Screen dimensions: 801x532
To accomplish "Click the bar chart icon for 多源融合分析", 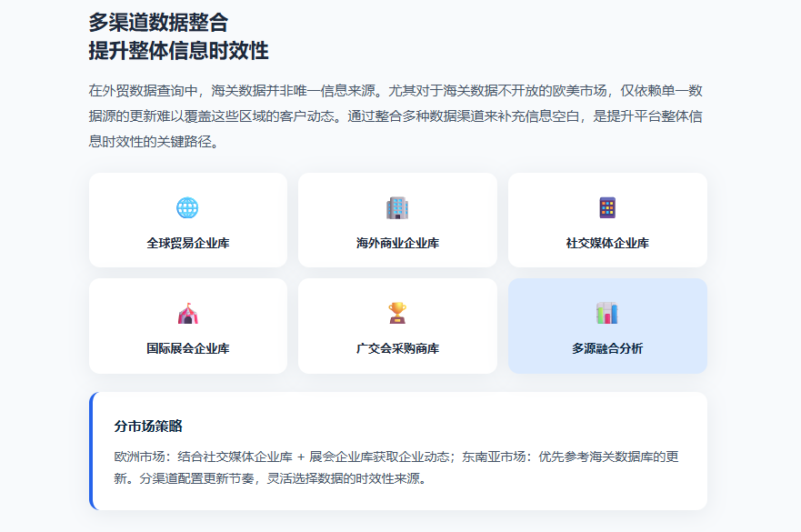I will tap(607, 313).
